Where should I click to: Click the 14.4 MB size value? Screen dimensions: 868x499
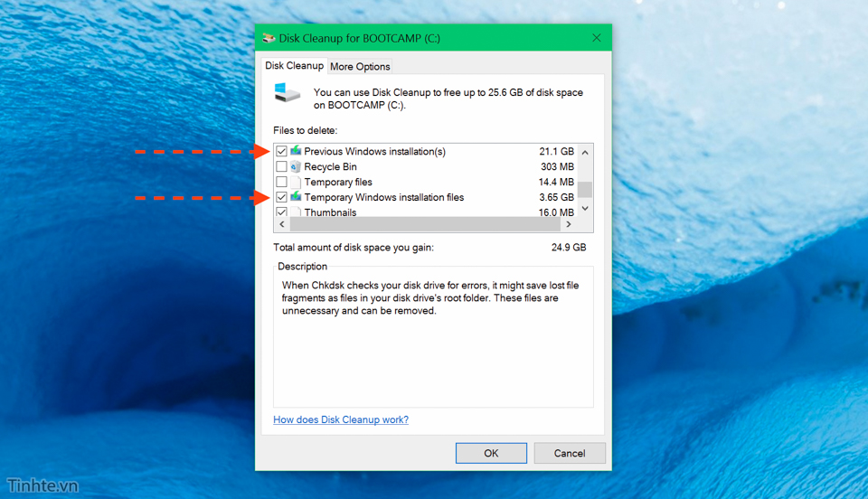(556, 182)
